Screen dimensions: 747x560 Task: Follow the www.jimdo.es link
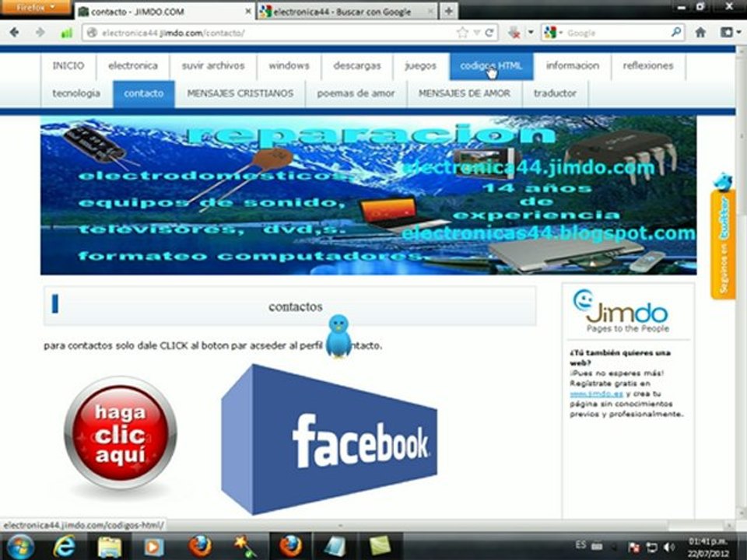pos(596,394)
